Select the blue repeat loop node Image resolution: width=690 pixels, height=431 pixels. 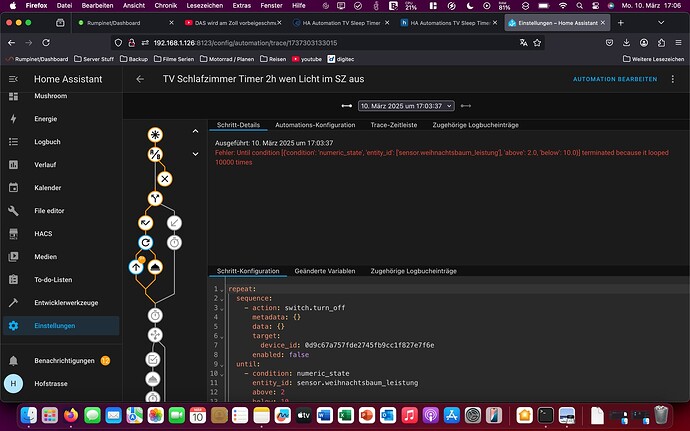(145, 243)
